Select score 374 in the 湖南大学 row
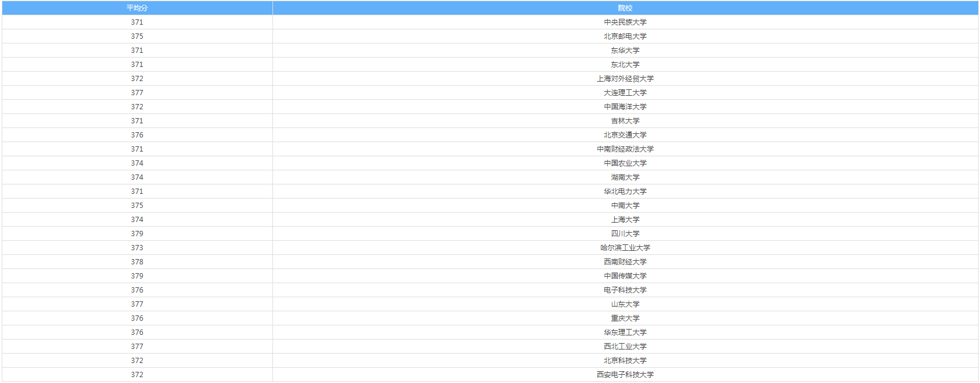 pyautogui.click(x=137, y=177)
